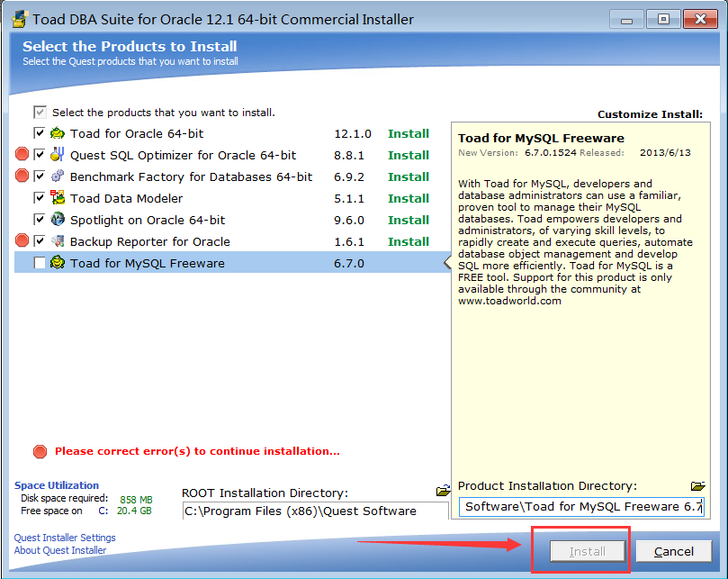The height and width of the screenshot is (579, 728).
Task: Click the Benchmark Factory gears icon
Action: [57, 176]
